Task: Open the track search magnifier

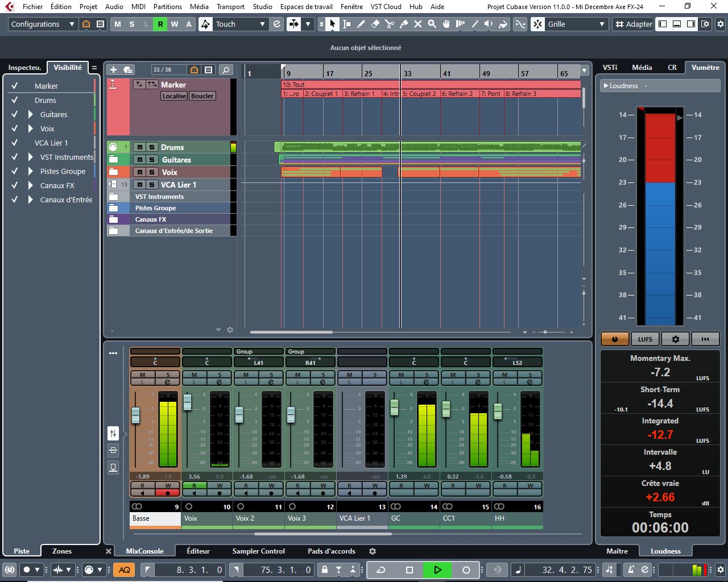Action: click(x=226, y=69)
